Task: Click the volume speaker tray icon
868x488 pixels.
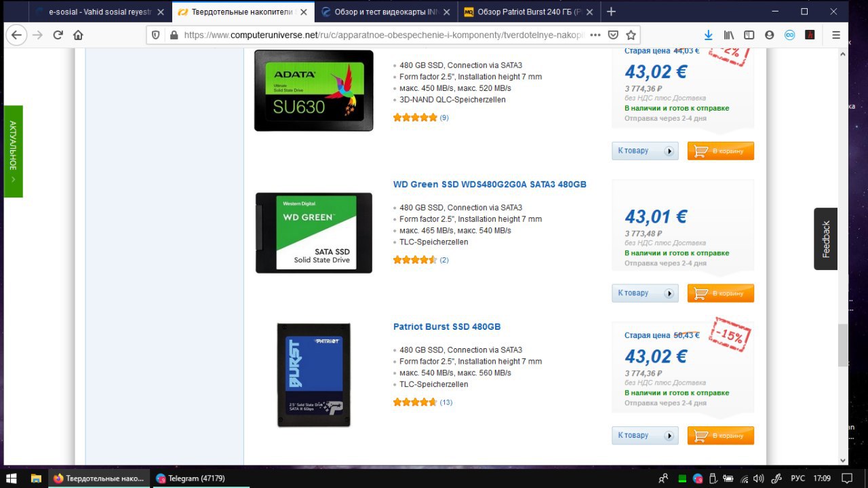Action: (x=759, y=478)
